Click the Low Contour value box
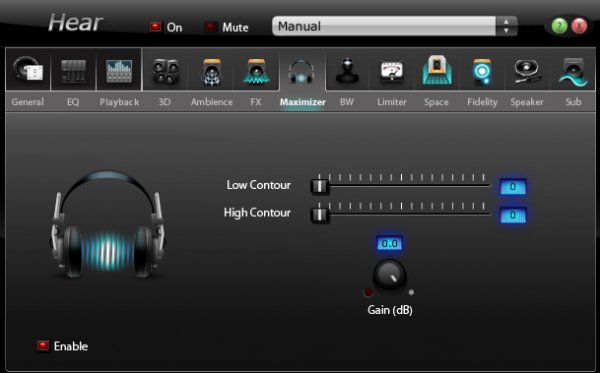The width and height of the screenshot is (600, 373). (513, 187)
